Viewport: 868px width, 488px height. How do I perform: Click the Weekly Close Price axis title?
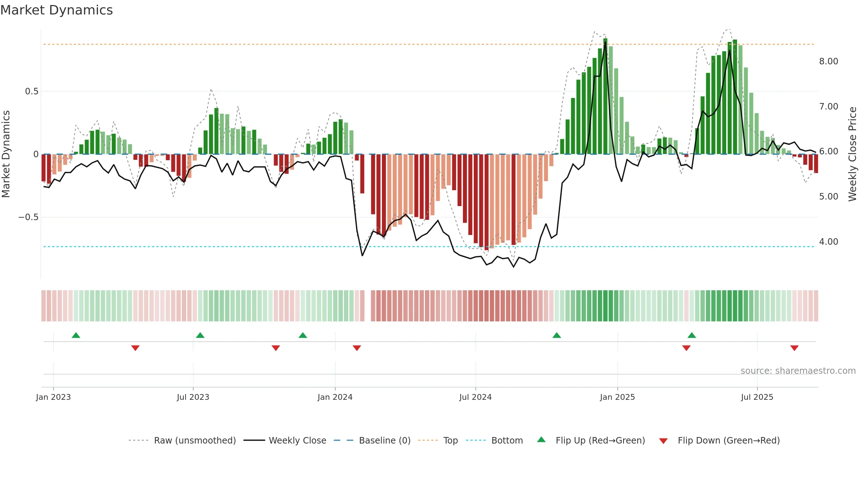click(852, 154)
